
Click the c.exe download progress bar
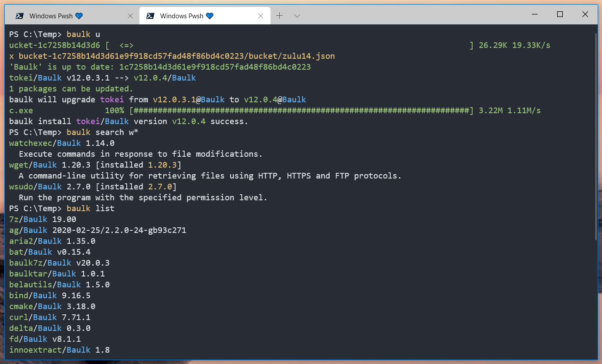pos(301,111)
